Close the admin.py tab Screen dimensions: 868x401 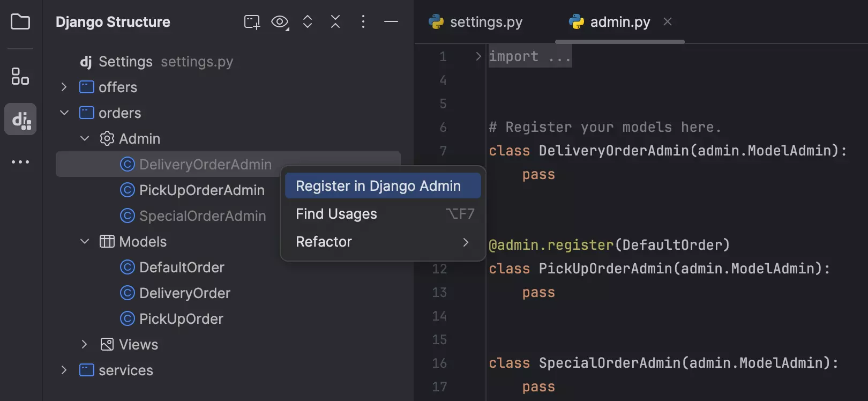667,22
